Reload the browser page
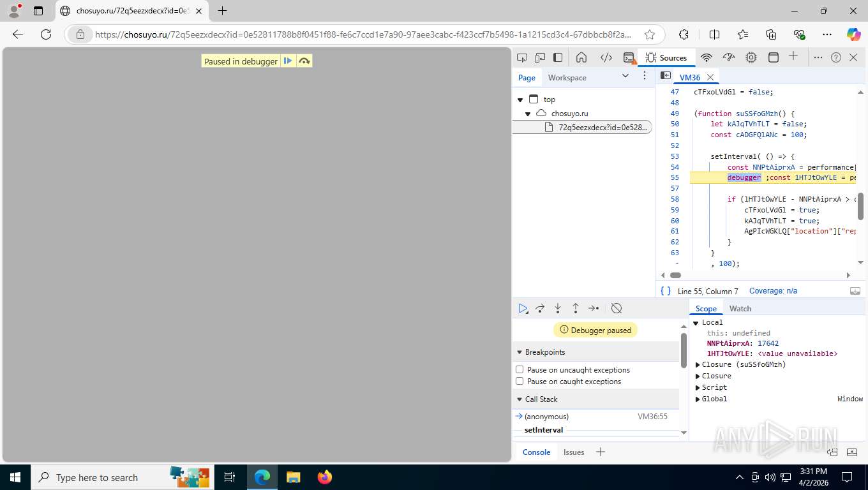Image resolution: width=868 pixels, height=490 pixels. (45, 34)
